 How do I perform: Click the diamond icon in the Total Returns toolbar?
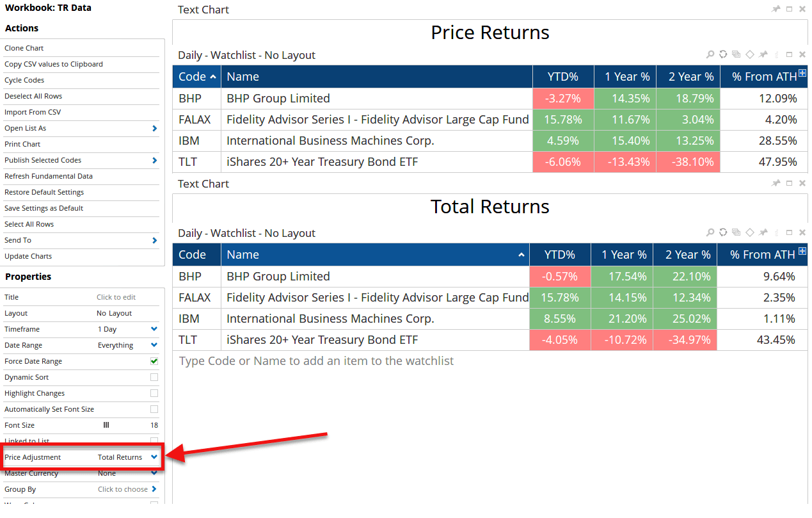pyautogui.click(x=749, y=232)
